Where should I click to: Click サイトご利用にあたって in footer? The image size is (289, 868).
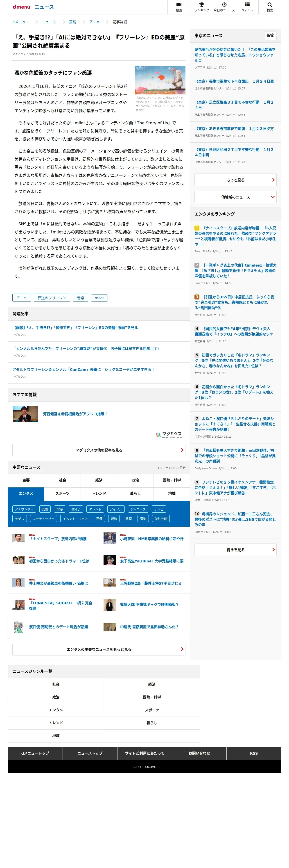point(145,753)
